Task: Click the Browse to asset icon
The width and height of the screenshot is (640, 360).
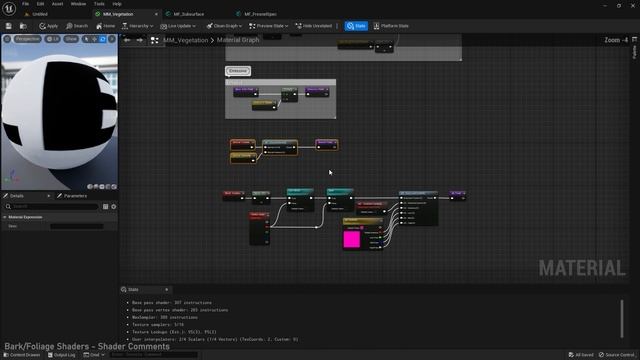Action: pos(23,26)
